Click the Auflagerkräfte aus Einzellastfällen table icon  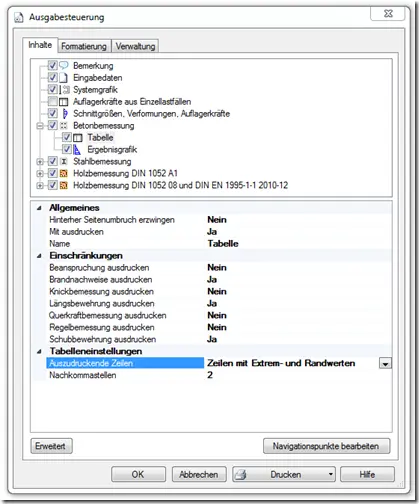(x=64, y=102)
